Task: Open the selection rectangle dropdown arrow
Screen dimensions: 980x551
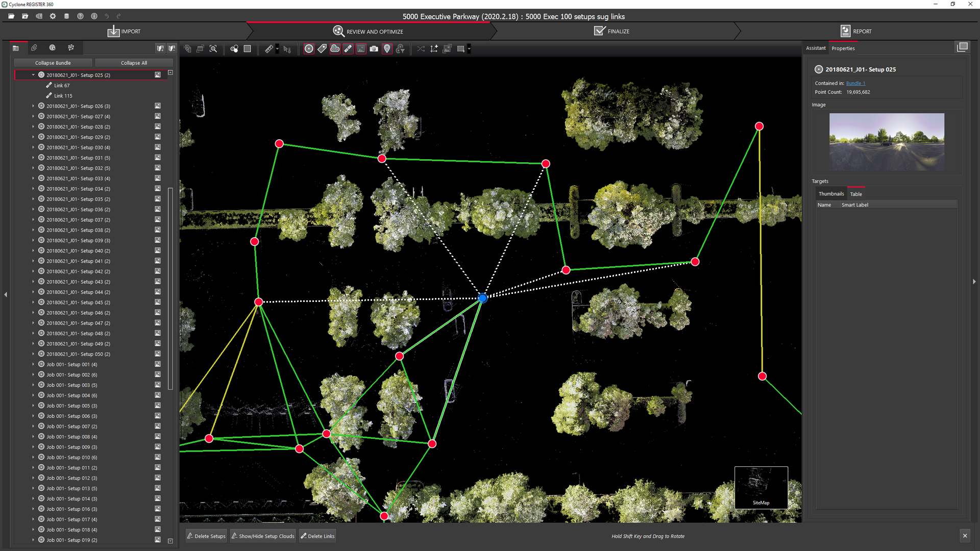Action: (469, 49)
